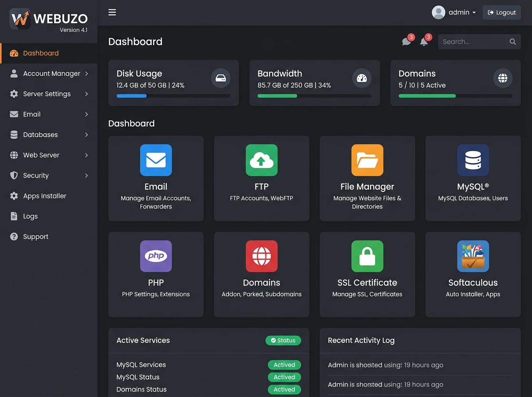Image resolution: width=532 pixels, height=397 pixels.
Task: Open the Logs menu item
Action: point(49,216)
